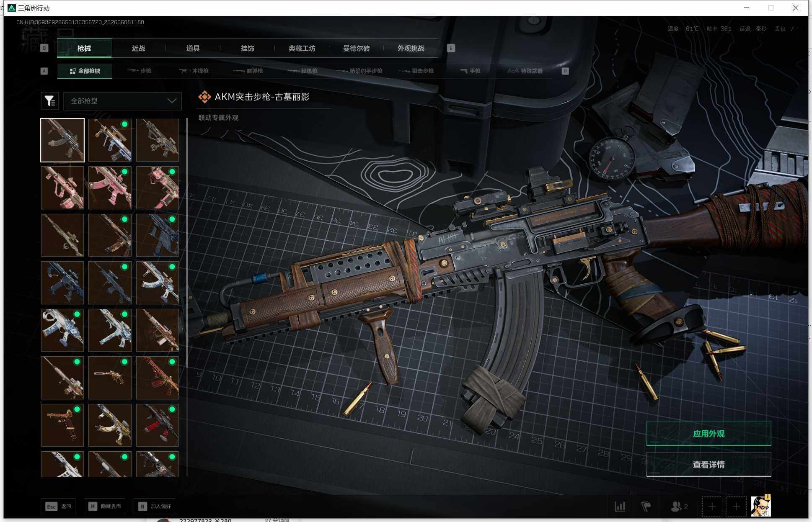Filter by 冲锋枪 category
Viewport: 812px width, 522px height.
(x=194, y=71)
